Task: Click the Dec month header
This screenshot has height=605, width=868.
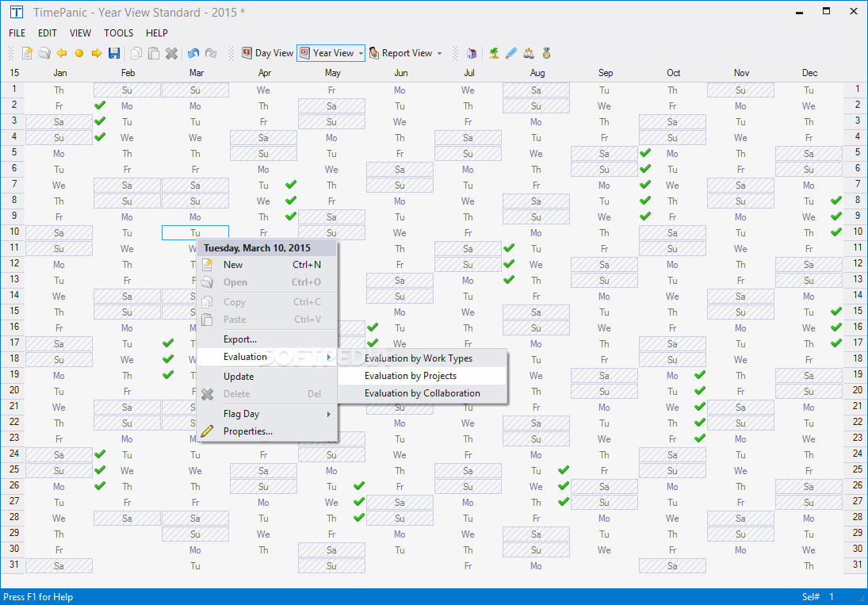Action: click(x=809, y=73)
